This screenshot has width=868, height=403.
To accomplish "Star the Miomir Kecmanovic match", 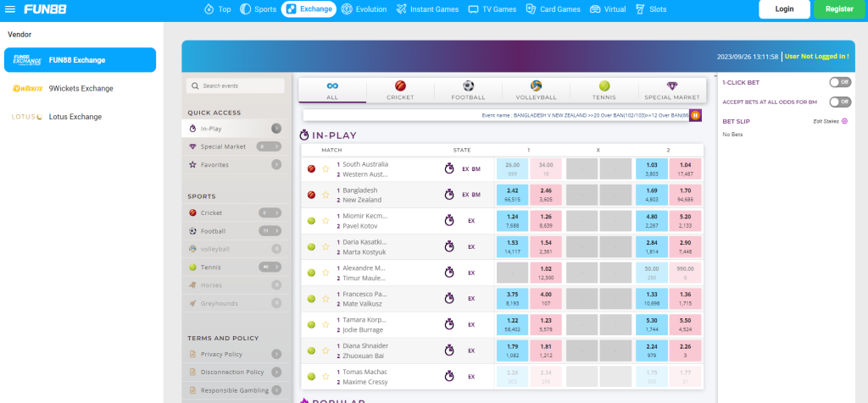I will 325,221.
